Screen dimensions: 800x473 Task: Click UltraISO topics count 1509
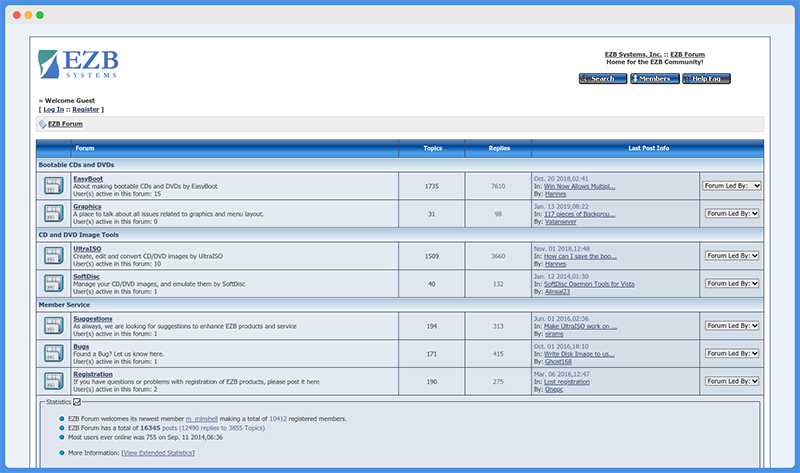[432, 256]
